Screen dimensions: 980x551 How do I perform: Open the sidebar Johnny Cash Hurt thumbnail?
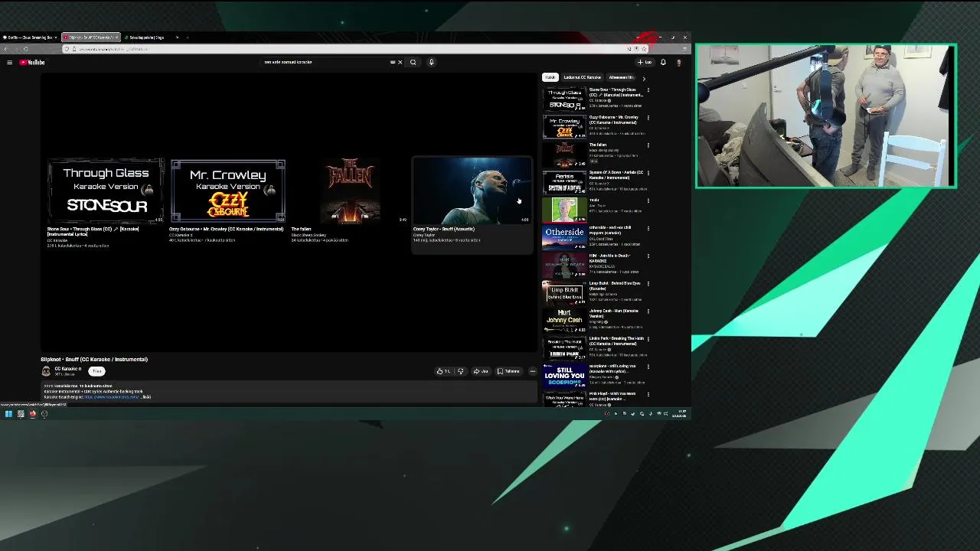point(564,320)
